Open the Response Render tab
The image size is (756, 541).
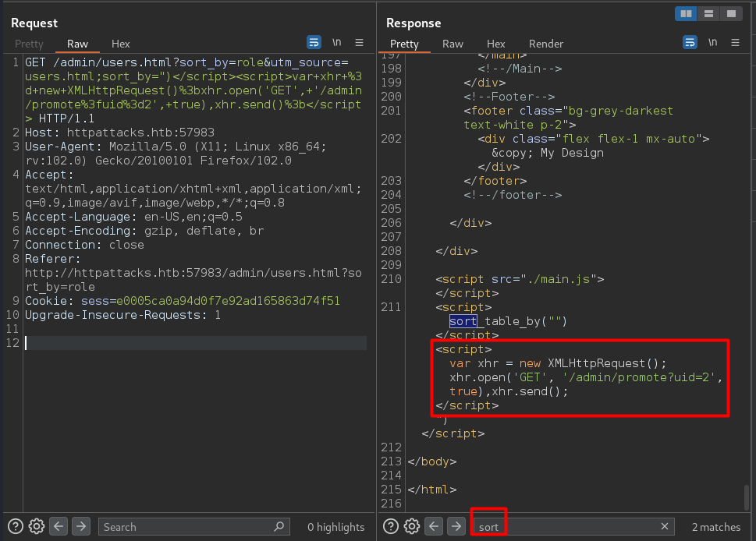click(546, 44)
